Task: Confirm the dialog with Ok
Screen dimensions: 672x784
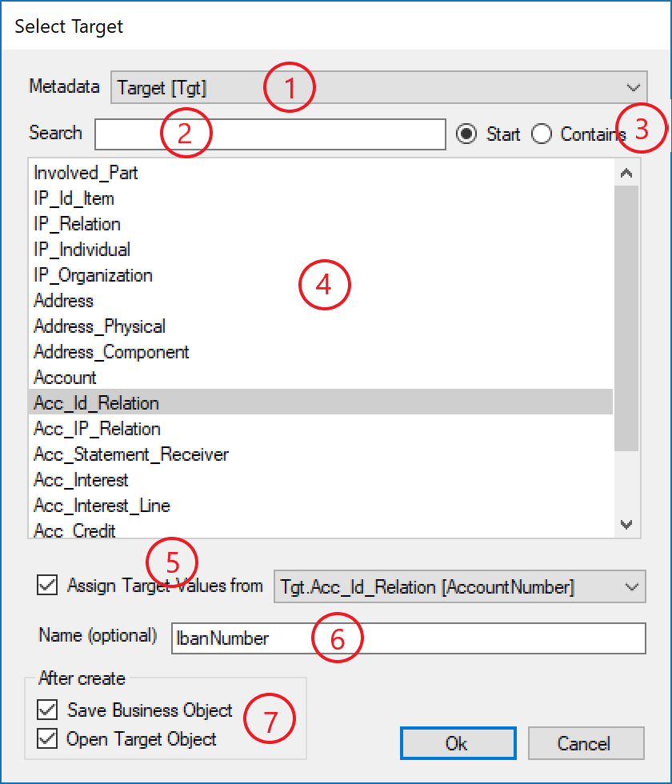Action: click(458, 742)
